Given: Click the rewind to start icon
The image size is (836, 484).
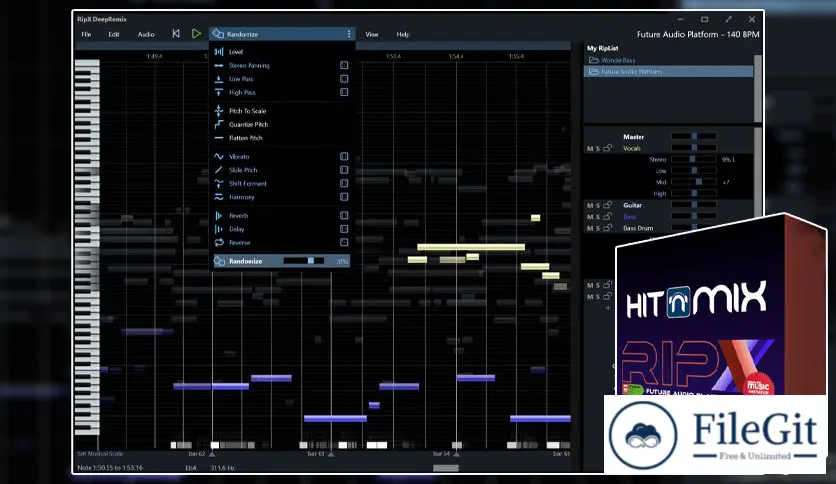Looking at the screenshot, I should click(176, 34).
